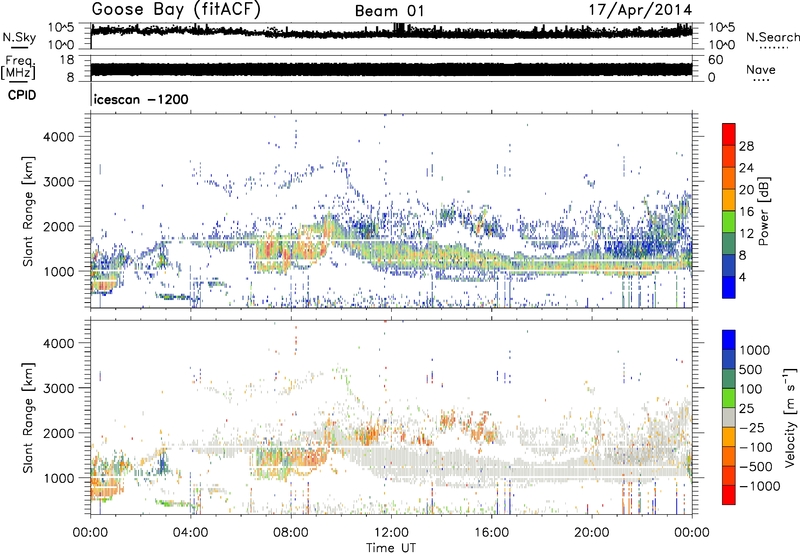Click the Nave legend label
The width and height of the screenshot is (800, 554).
coord(761,69)
